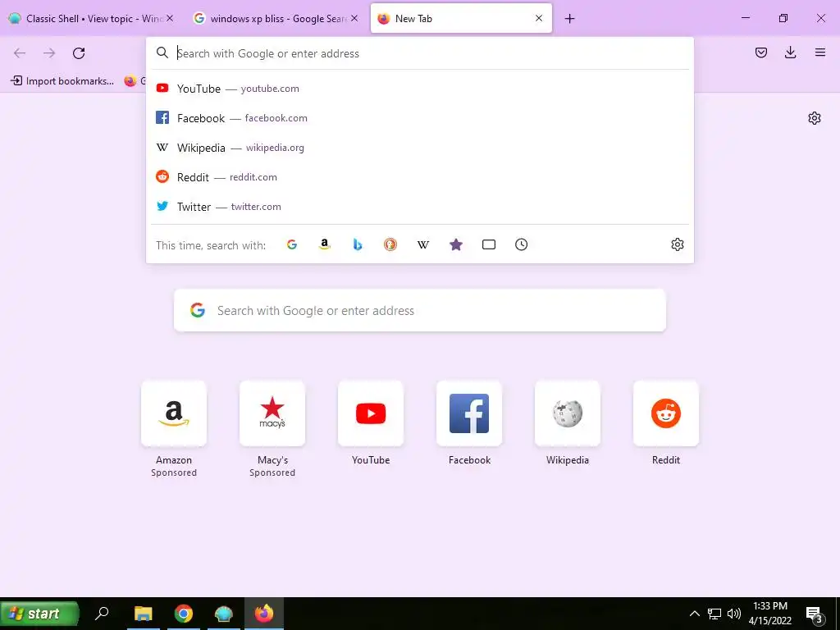Search this time with Google icon
The height and width of the screenshot is (630, 840).
292,244
